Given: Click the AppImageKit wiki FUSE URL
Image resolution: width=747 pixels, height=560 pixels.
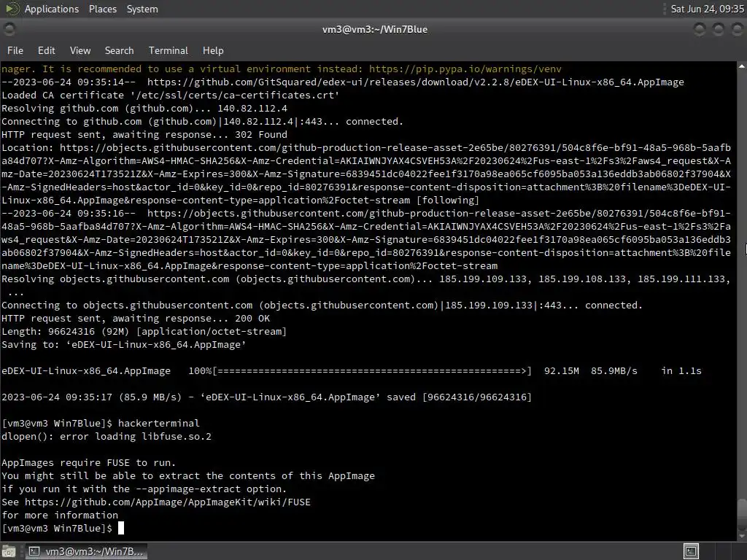Looking at the screenshot, I should (167, 502).
